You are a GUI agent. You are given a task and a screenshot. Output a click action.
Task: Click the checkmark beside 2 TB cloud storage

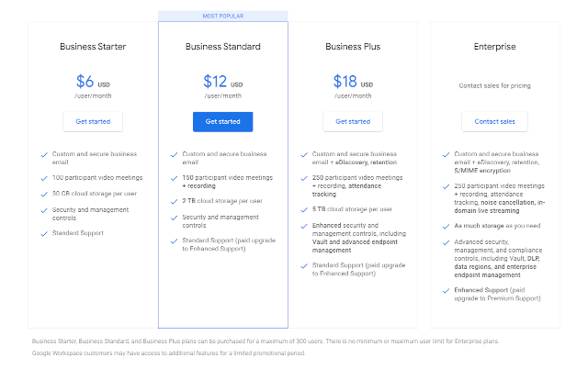tap(175, 200)
